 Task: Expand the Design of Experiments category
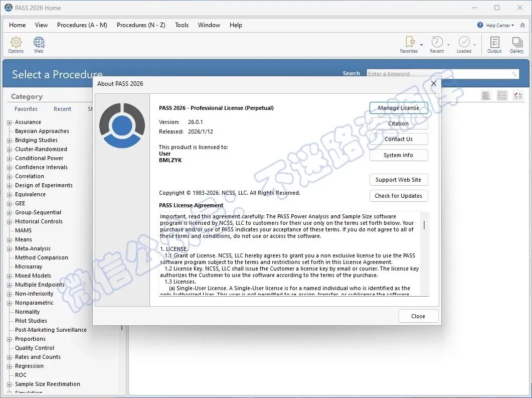[x=10, y=186]
